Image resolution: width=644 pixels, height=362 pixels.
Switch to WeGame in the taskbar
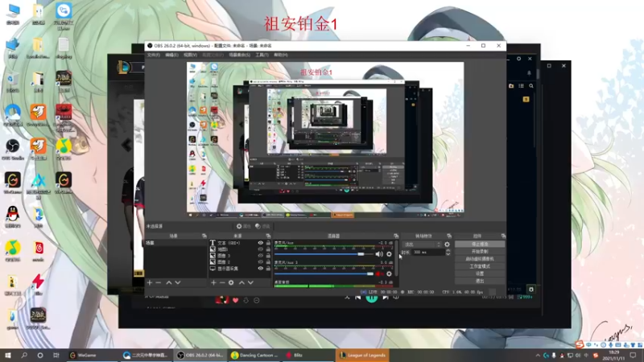(93, 356)
